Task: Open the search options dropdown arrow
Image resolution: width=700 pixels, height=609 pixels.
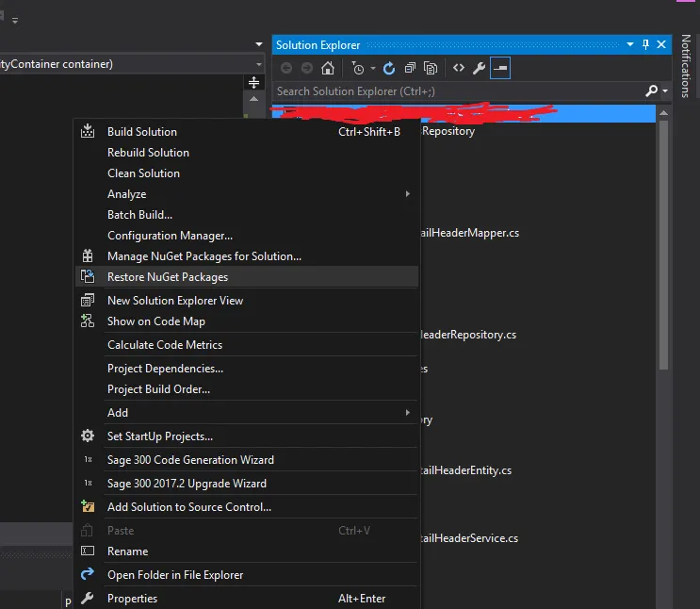Action: [665, 91]
